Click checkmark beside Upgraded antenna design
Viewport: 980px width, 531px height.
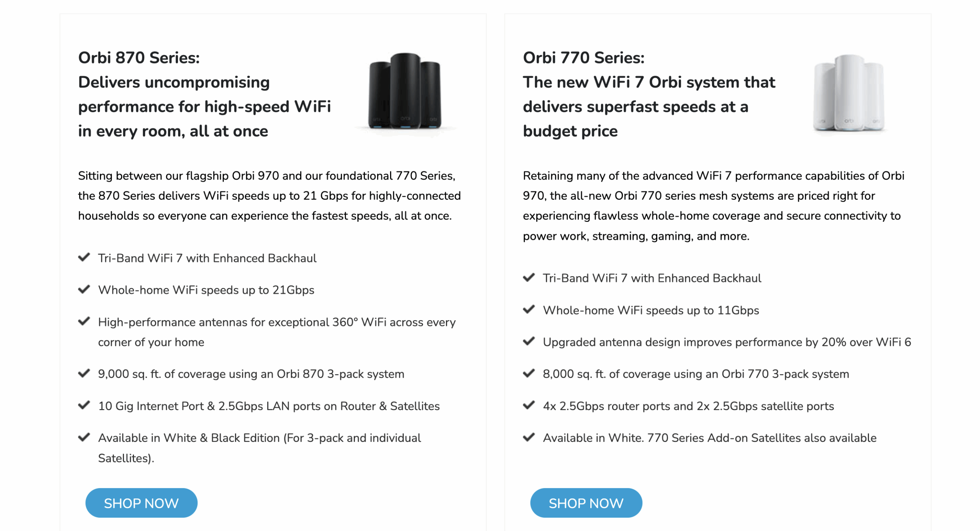529,341
